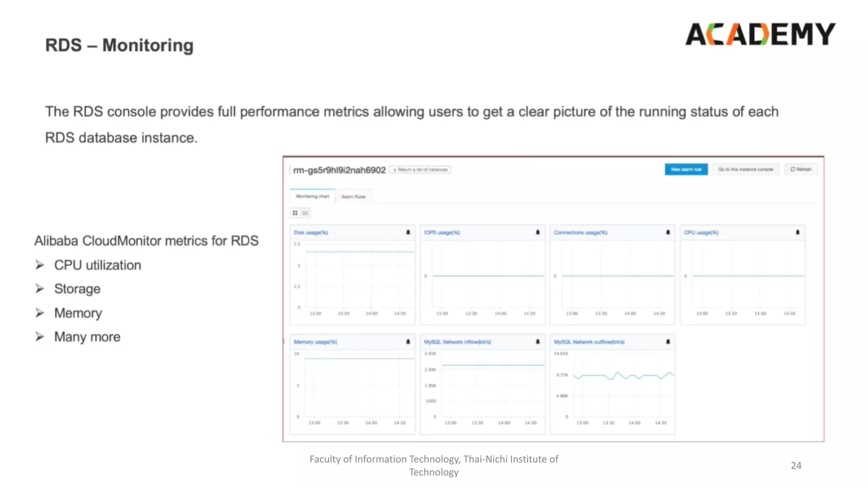Open the Disk usage(%) chart title
Screen dimensions: 868x488
coord(311,233)
